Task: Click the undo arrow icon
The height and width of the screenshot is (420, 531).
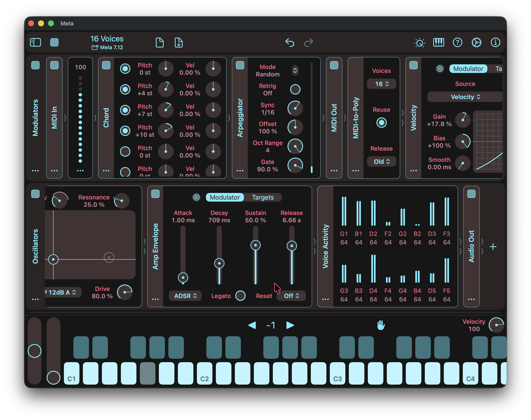Action: coord(290,43)
